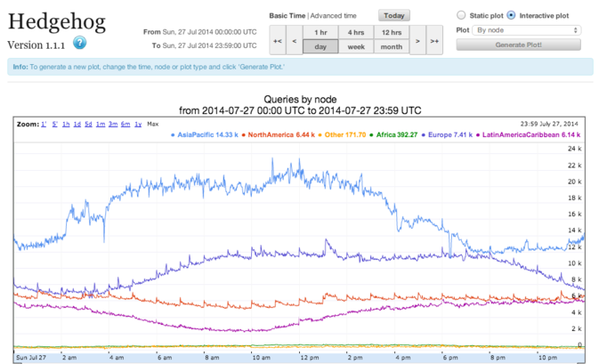Step forward one period with '>' arrow

(417, 40)
